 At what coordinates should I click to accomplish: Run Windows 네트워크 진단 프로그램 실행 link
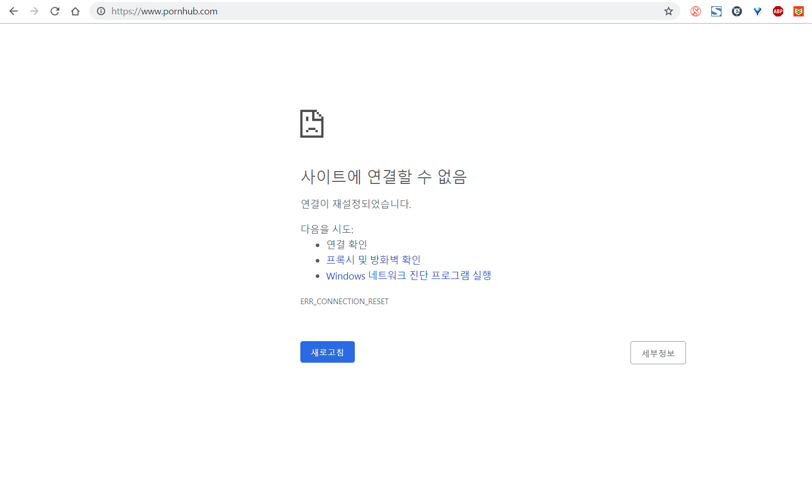[x=408, y=276]
